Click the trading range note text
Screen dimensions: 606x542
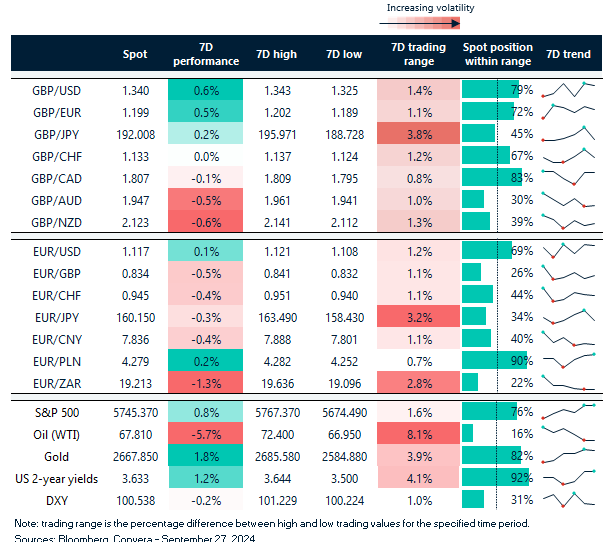(272, 523)
